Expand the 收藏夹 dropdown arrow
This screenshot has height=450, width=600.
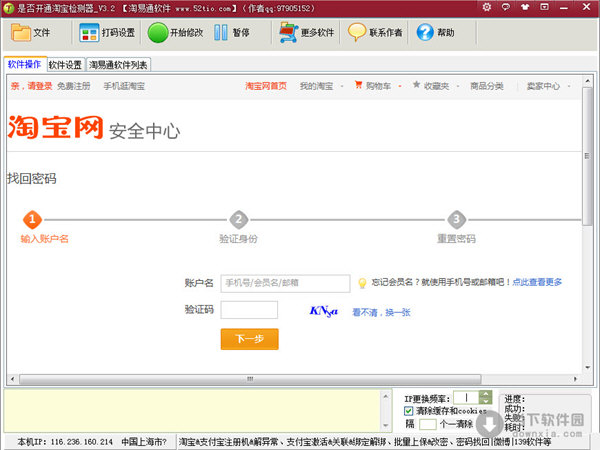457,86
